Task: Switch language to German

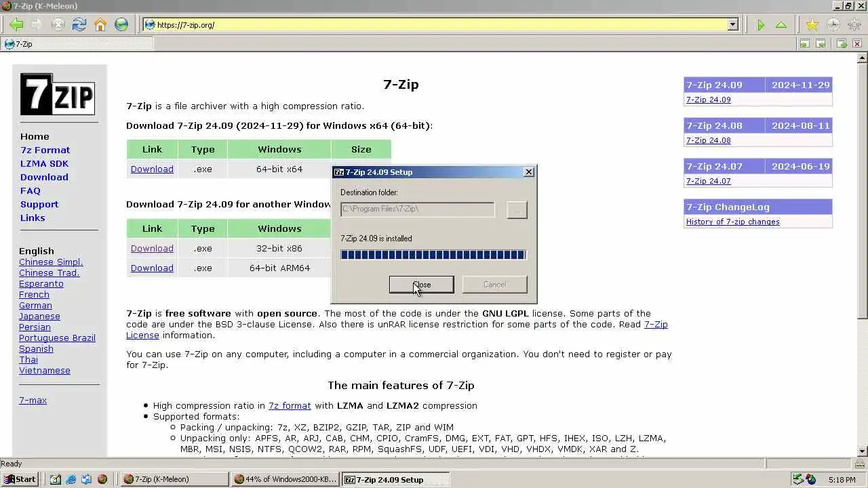Action: click(x=35, y=305)
